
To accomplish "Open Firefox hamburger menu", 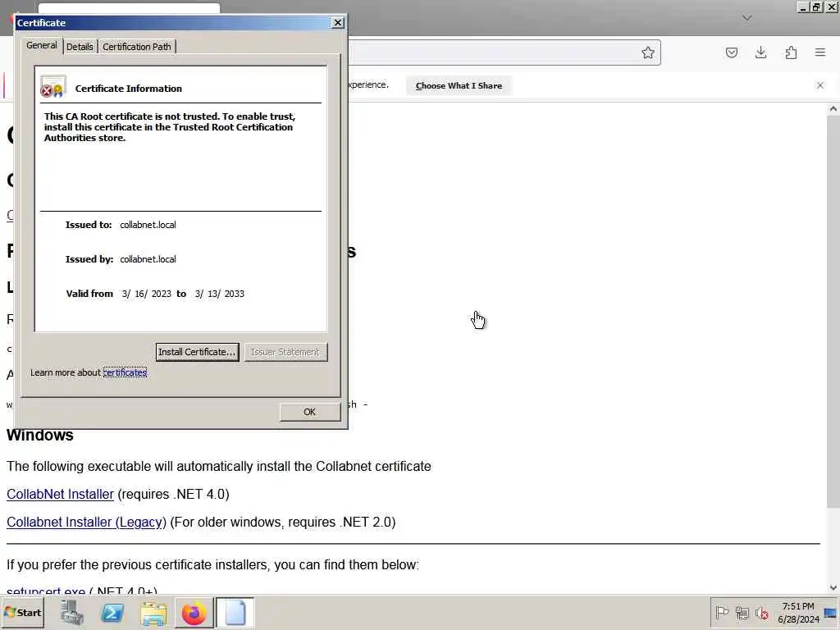I will click(820, 52).
